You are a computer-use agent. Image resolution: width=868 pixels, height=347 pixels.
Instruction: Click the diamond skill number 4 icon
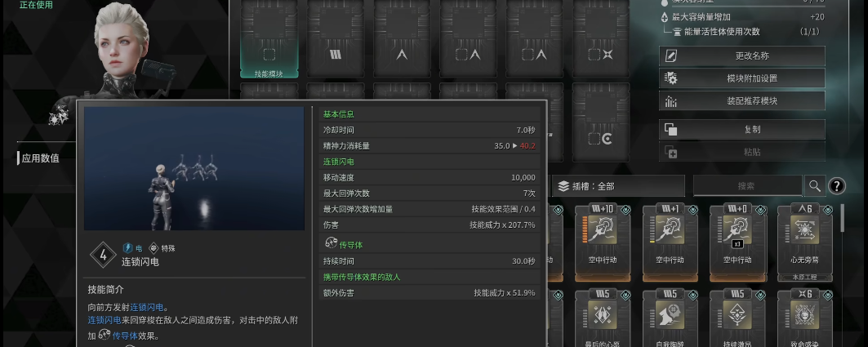pyautogui.click(x=103, y=255)
